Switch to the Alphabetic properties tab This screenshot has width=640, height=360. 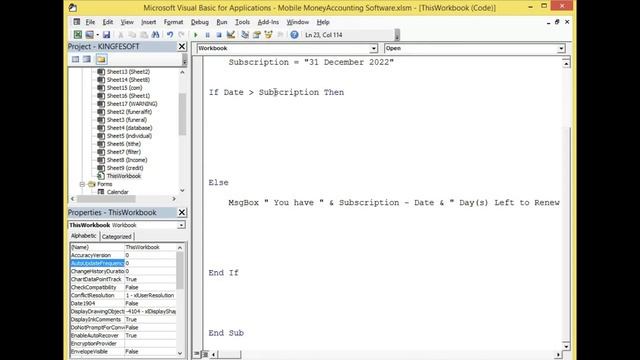(x=84, y=236)
